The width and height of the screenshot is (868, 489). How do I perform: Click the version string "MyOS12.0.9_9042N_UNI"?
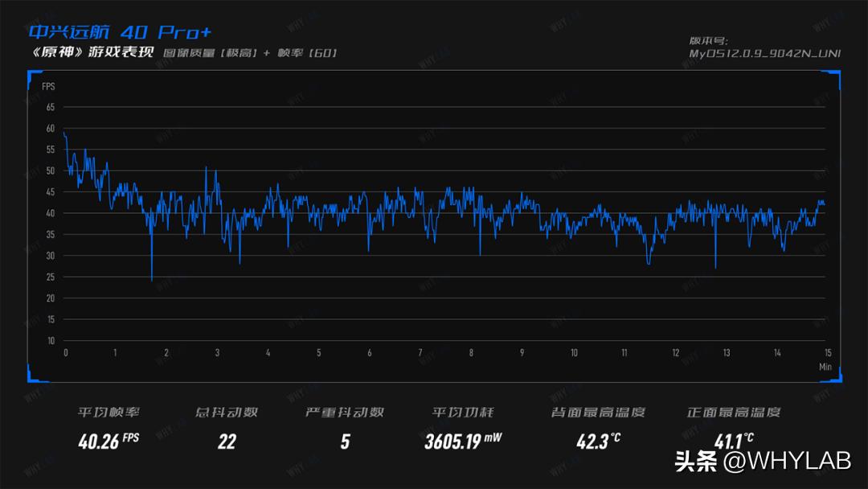coord(764,53)
